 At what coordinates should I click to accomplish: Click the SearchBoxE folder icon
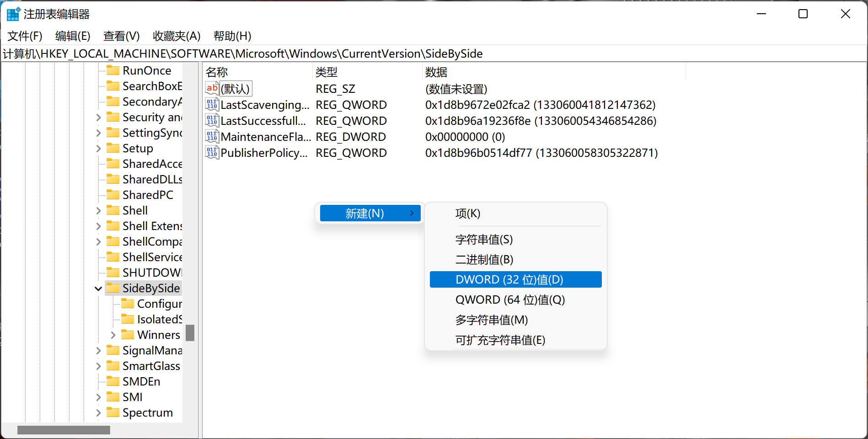[113, 86]
